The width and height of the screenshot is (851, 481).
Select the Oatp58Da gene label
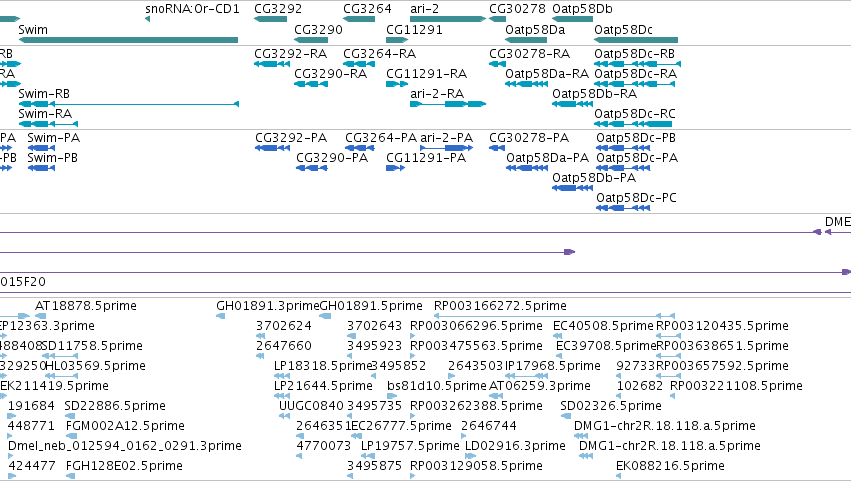(535, 30)
